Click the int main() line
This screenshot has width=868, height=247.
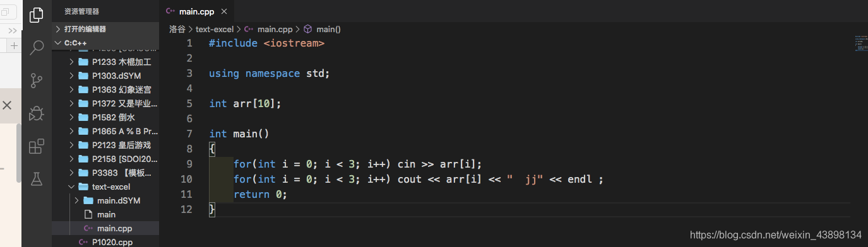click(239, 134)
